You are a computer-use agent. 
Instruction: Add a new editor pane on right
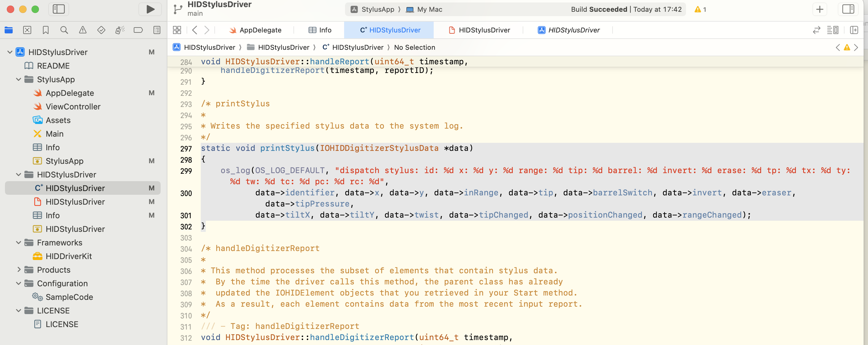click(854, 30)
